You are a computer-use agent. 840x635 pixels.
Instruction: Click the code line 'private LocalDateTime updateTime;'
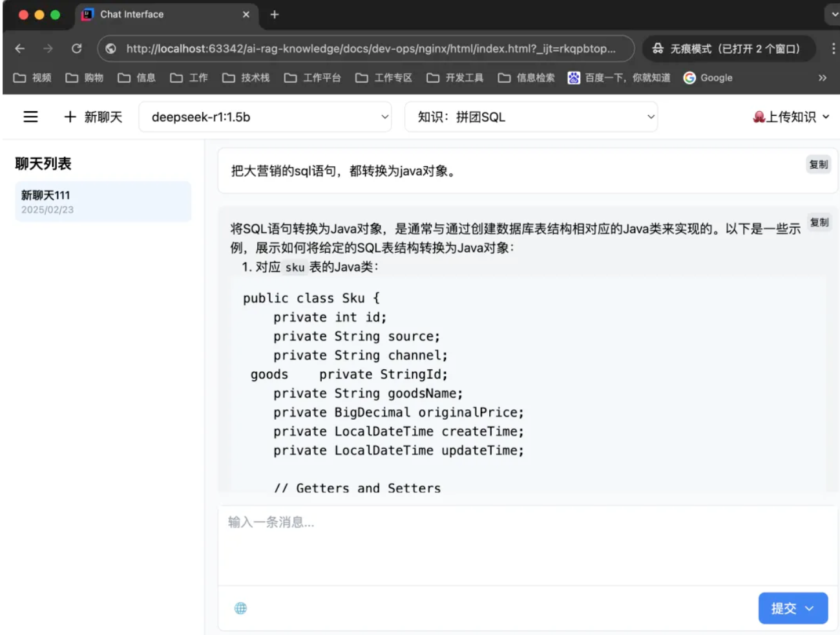point(399,451)
